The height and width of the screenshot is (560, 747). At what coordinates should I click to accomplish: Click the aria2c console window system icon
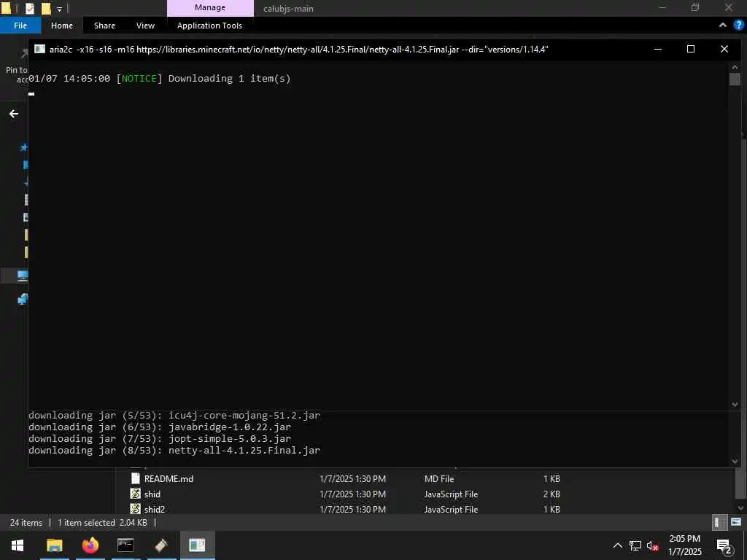pos(39,49)
